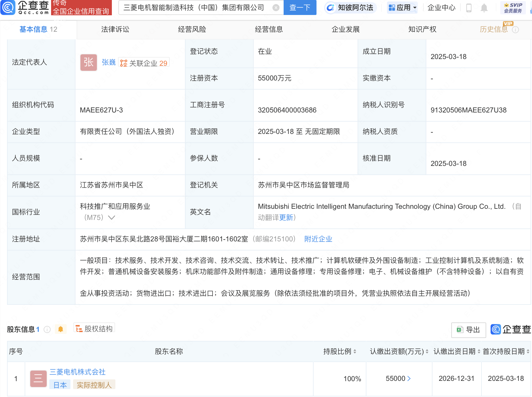
Task: Open 知彼阿尔法 assistant
Action: [x=350, y=8]
